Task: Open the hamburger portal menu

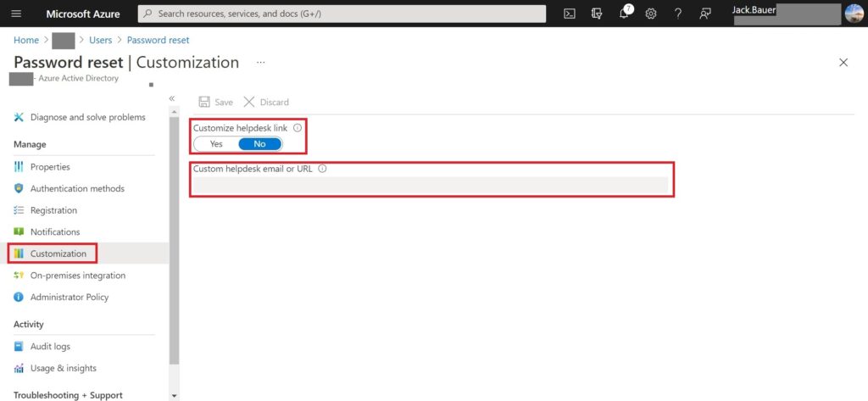Action: (16, 14)
